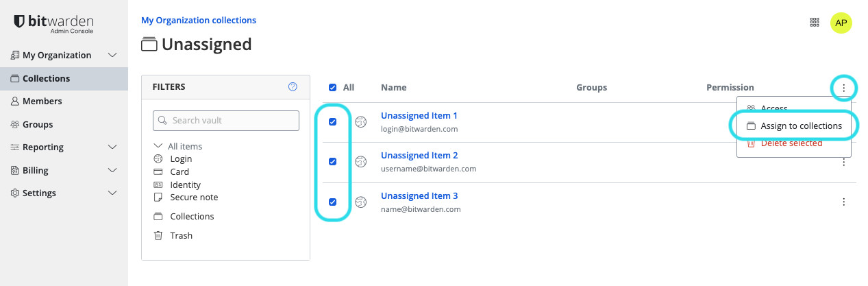Uncheck Unassigned Item 2 checkbox
Image resolution: width=868 pixels, height=286 pixels.
pyautogui.click(x=333, y=162)
